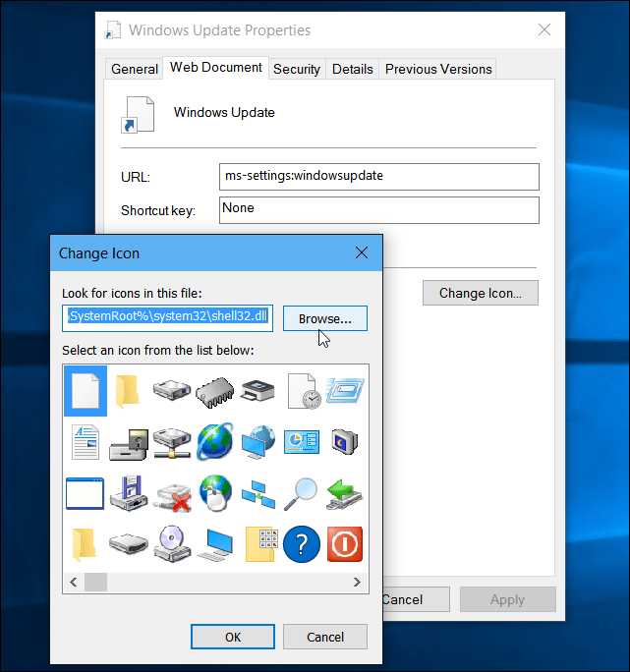Select the floppy drive computer icon
This screenshot has height=672, width=630.
click(x=128, y=444)
